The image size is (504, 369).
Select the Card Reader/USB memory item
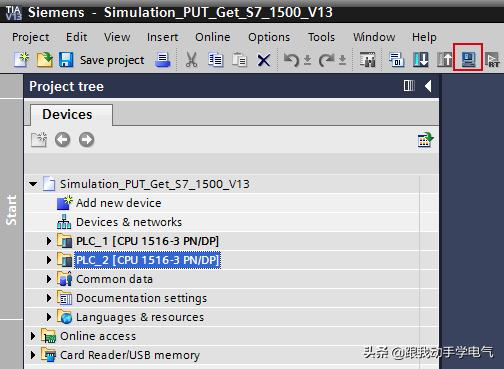coord(130,355)
